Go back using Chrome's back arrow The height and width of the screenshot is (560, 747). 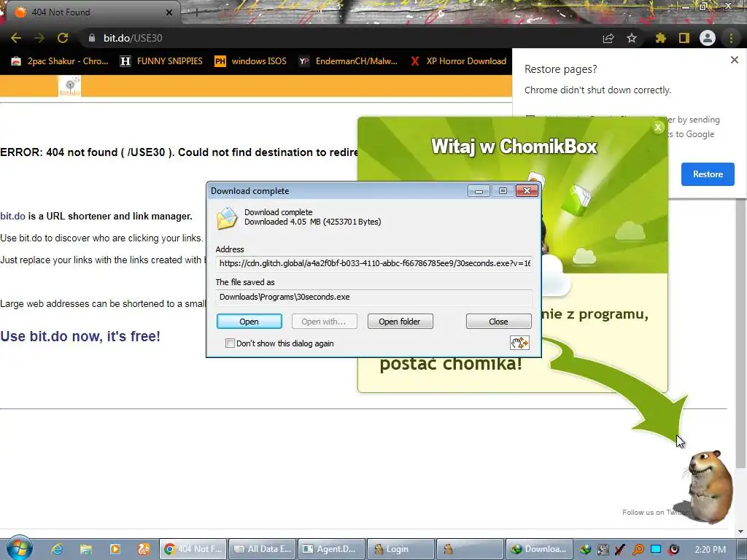(16, 38)
